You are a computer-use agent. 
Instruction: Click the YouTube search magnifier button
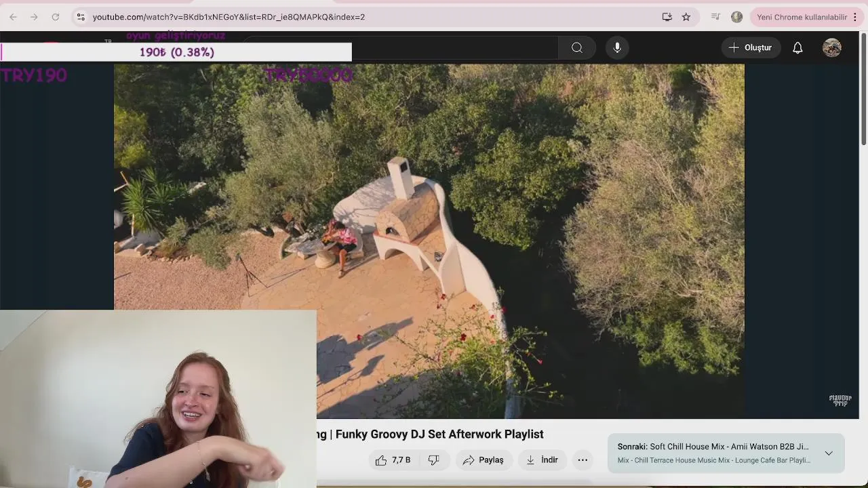click(x=577, y=47)
